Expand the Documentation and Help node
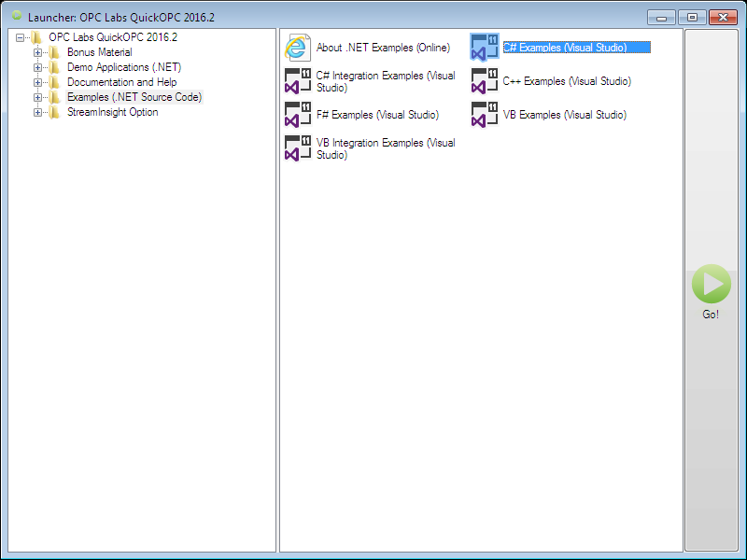 coord(38,82)
